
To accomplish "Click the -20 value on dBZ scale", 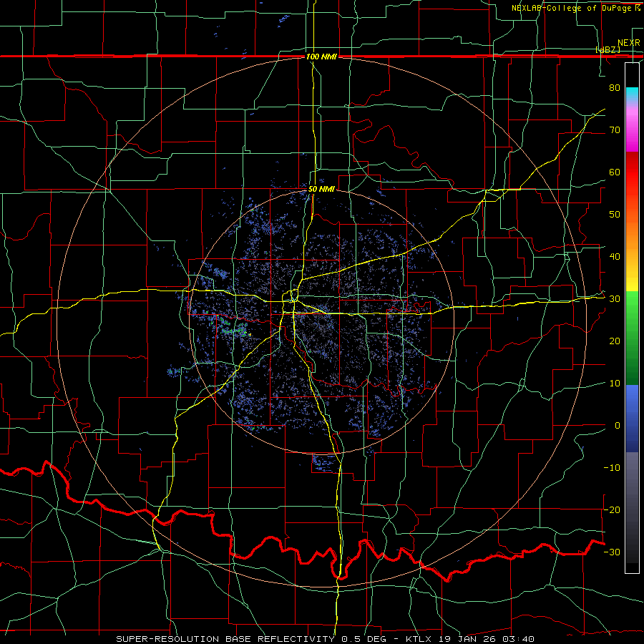I will click(612, 509).
